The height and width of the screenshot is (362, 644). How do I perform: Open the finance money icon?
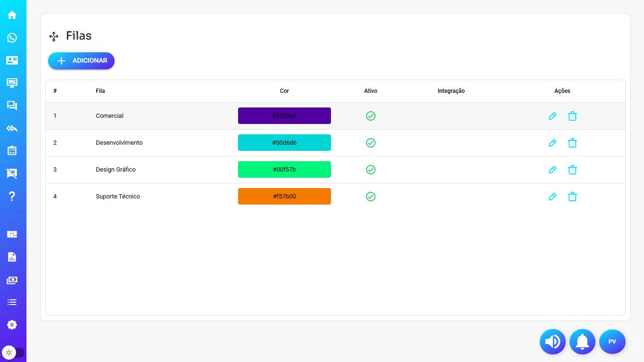(x=12, y=280)
